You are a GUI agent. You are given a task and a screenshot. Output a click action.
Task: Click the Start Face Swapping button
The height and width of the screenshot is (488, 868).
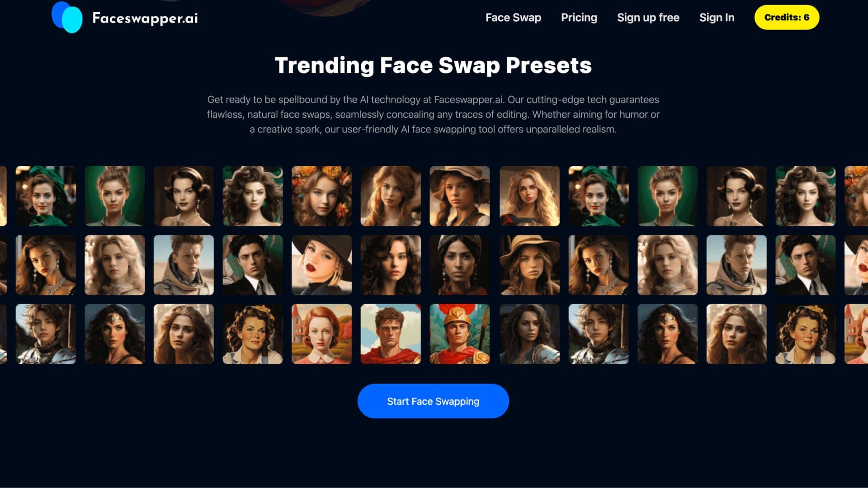[x=434, y=400]
